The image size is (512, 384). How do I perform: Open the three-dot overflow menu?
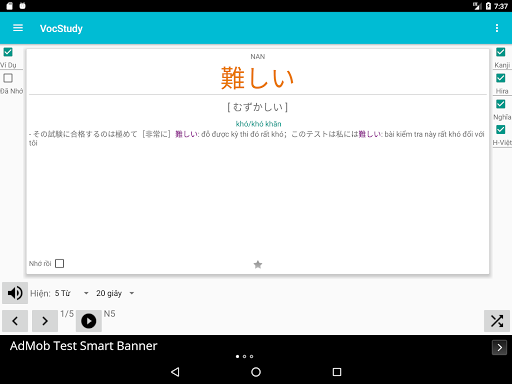[497, 28]
